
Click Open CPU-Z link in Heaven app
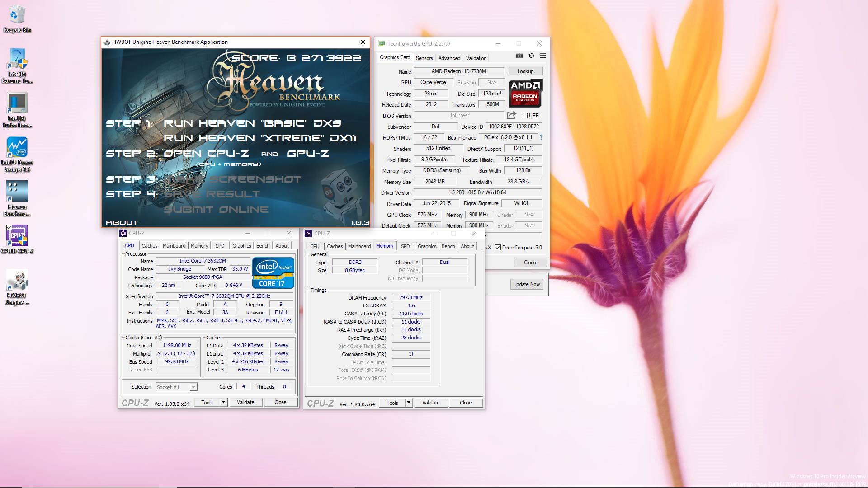206,154
